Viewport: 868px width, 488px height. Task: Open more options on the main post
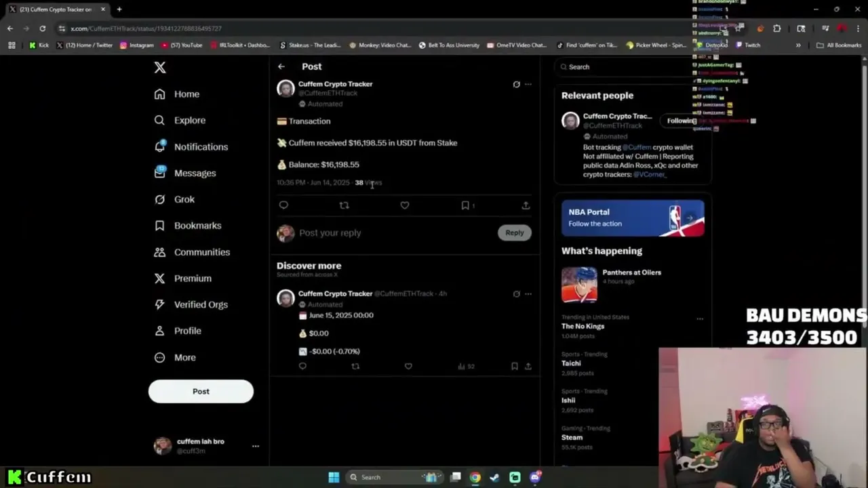pos(528,85)
